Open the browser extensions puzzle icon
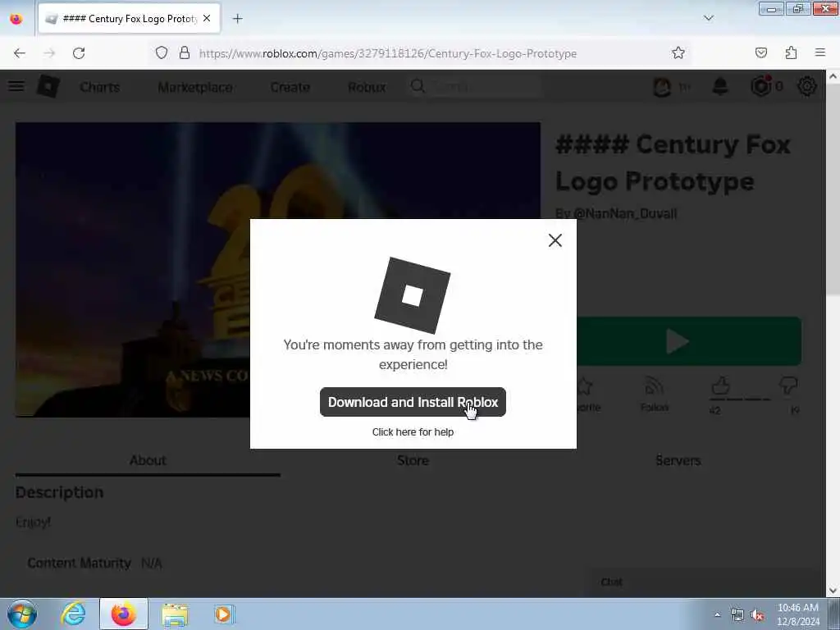 pos(791,52)
